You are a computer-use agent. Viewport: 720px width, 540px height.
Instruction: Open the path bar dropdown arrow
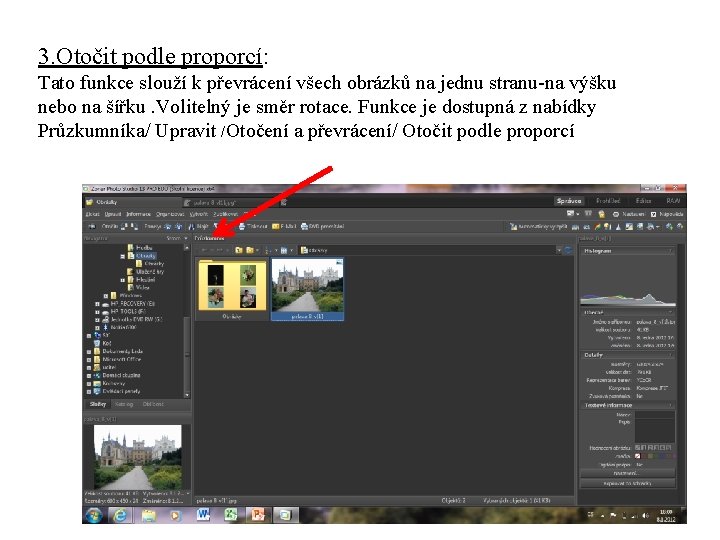coord(559,250)
